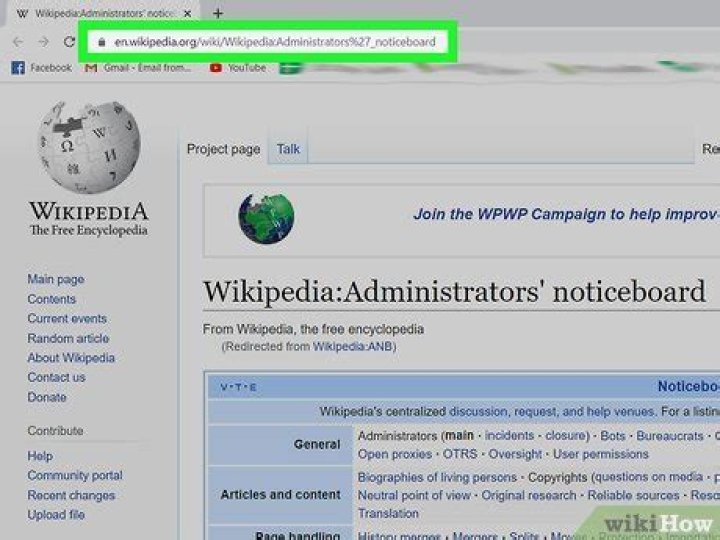Open the Help sidebar link
Image resolution: width=720 pixels, height=540 pixels.
click(x=40, y=456)
